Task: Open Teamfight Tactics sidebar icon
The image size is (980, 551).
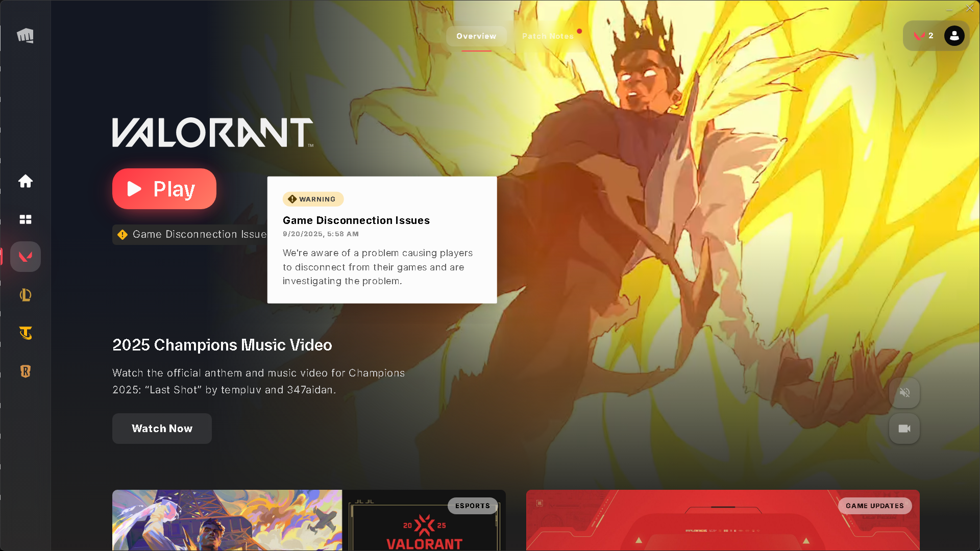Action: pyautogui.click(x=25, y=333)
